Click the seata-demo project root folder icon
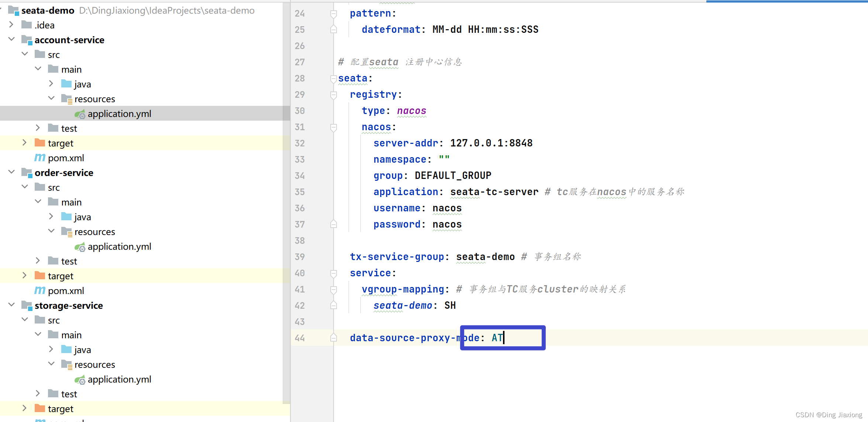Image resolution: width=868 pixels, height=422 pixels. point(14,10)
